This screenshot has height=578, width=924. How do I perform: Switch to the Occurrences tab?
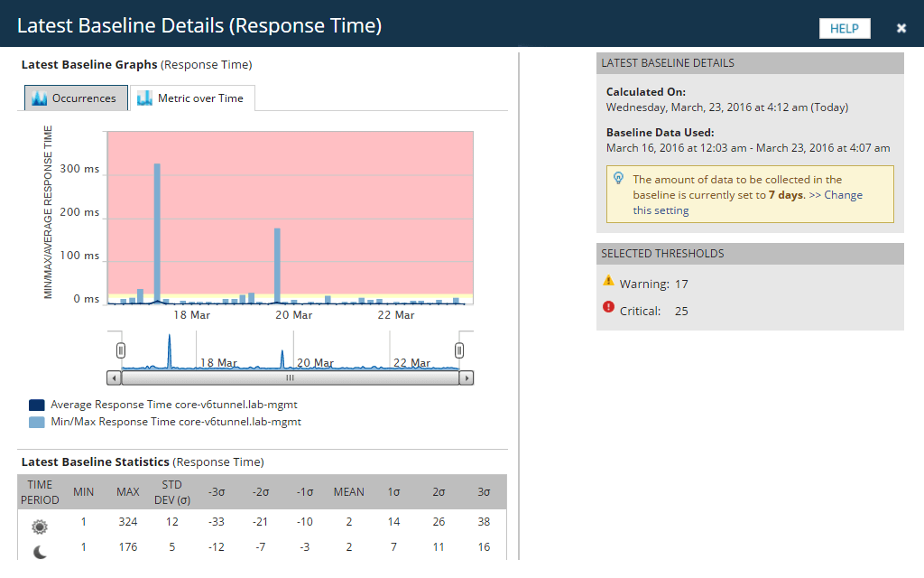83,98
